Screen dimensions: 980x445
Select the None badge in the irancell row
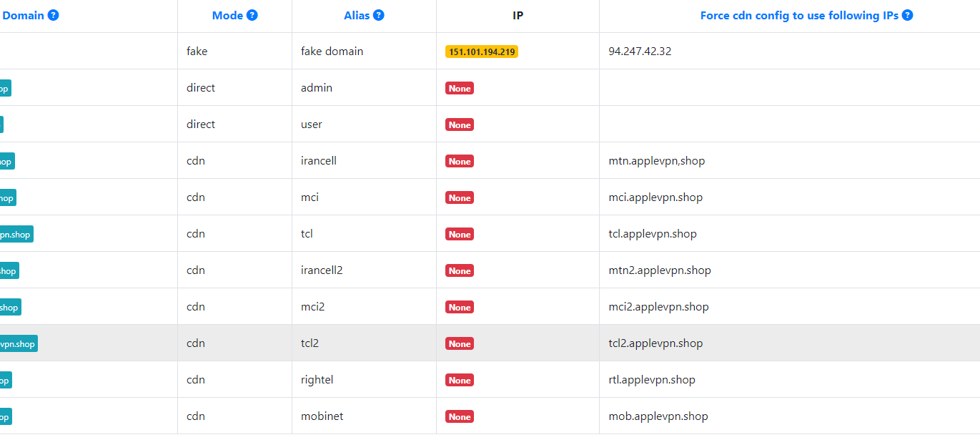(460, 161)
